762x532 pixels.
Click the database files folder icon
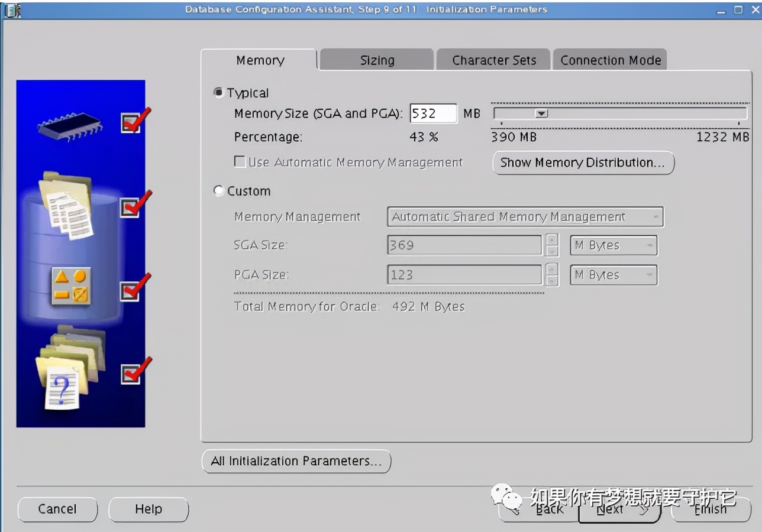pyautogui.click(x=66, y=205)
